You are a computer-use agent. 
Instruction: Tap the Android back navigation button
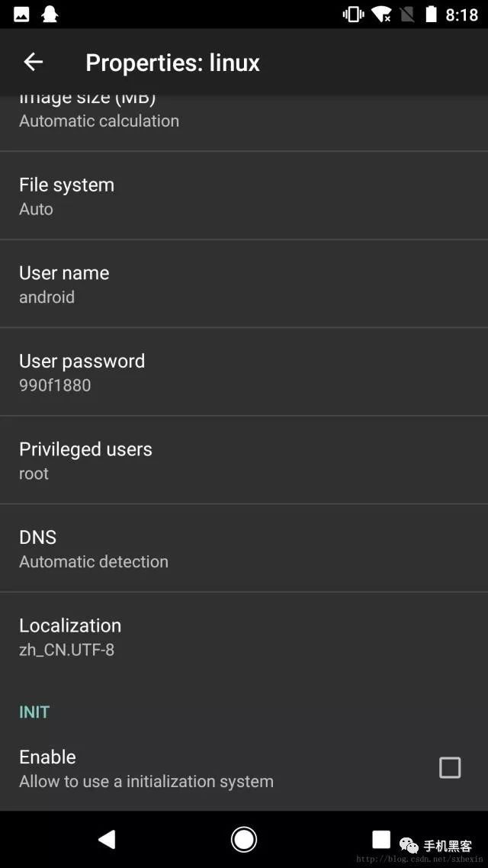click(107, 839)
